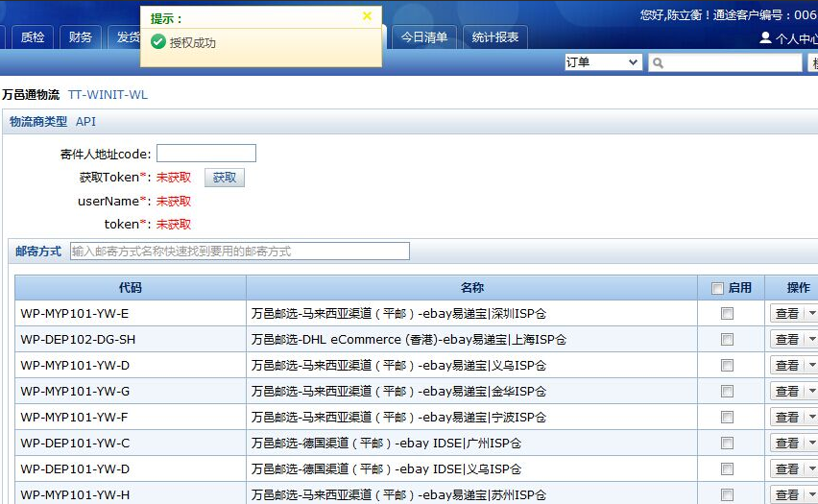
Task: Open the 统计报表 tab
Action: pyautogui.click(x=495, y=37)
